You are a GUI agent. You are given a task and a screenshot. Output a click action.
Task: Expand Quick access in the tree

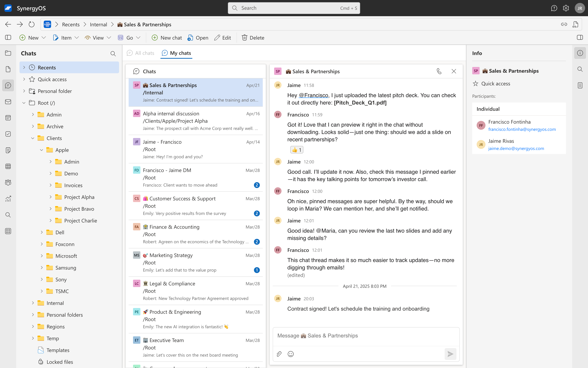(x=24, y=79)
